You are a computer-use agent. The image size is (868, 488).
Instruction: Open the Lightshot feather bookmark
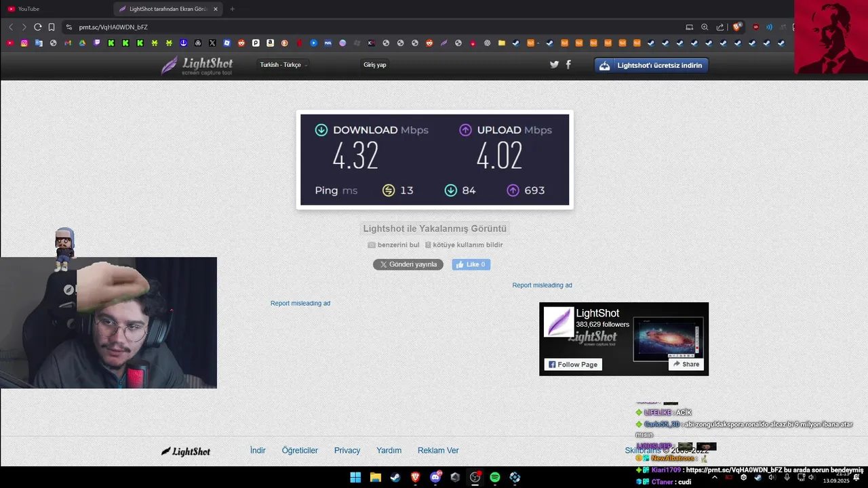click(x=443, y=43)
